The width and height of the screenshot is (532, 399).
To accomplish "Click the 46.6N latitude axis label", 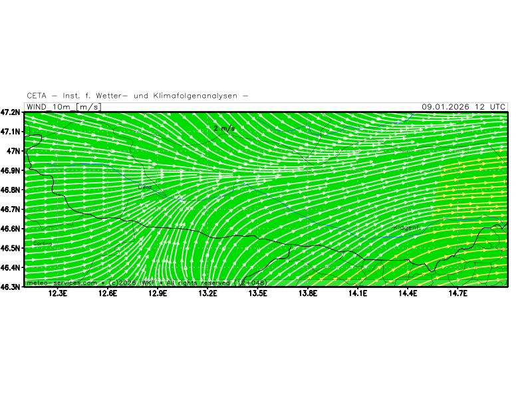I will 11,229.
